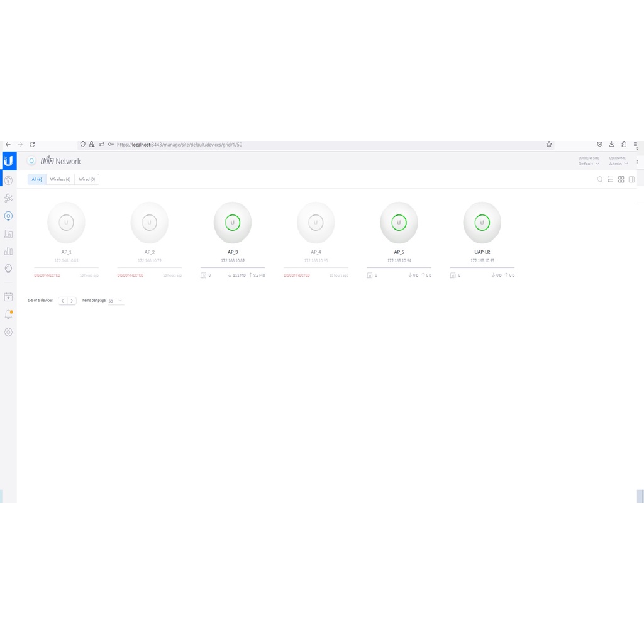Open the Items per page dropdown
Image resolution: width=644 pixels, height=644 pixels.
[116, 301]
